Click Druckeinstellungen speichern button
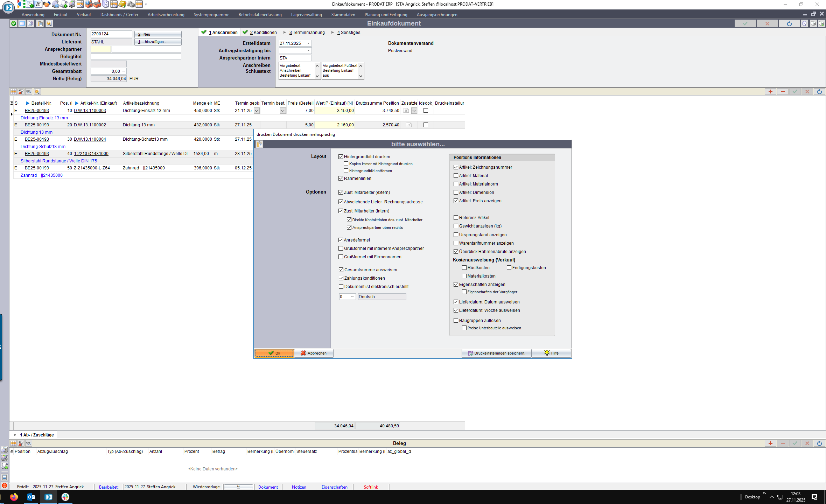 tap(496, 353)
